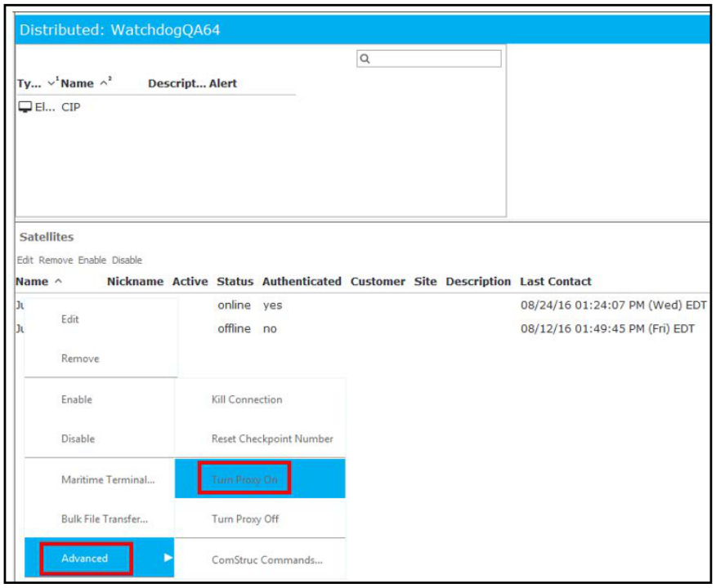
Task: Click the Distributed: WatchdogQA64 title
Action: tap(119, 30)
